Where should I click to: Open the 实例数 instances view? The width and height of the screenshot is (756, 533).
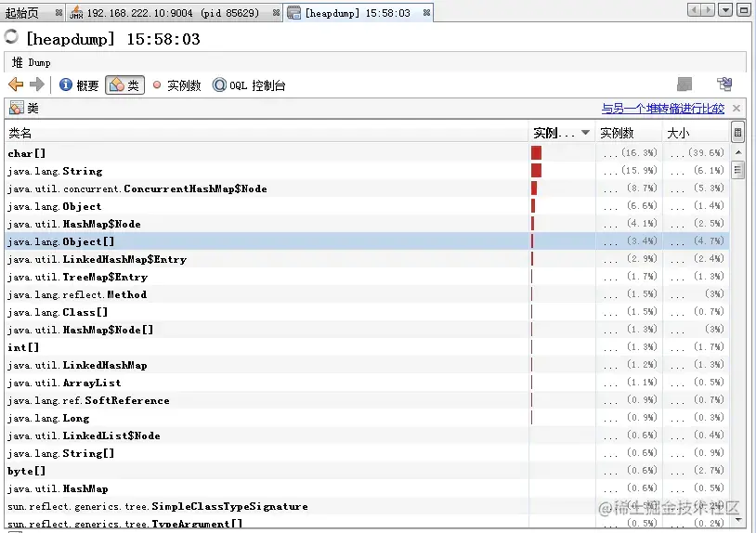[176, 85]
